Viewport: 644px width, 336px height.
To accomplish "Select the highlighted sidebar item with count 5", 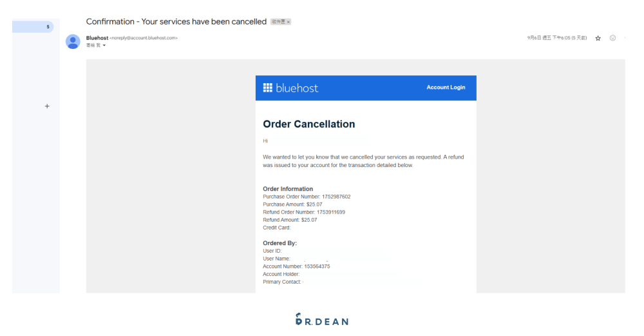I will pyautogui.click(x=33, y=26).
